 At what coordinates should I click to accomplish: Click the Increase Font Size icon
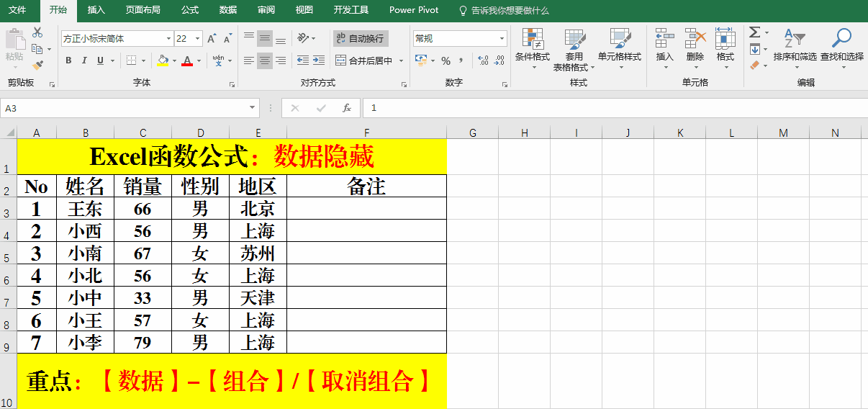pyautogui.click(x=212, y=39)
